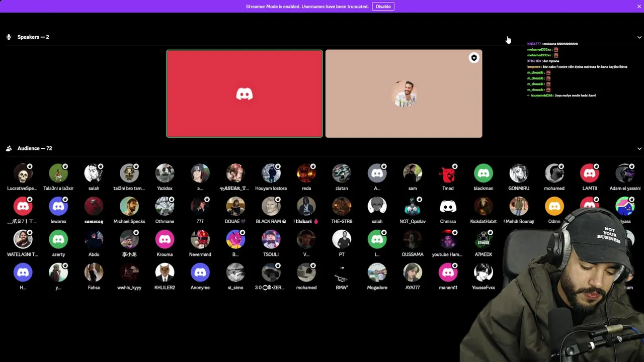Open BLACK RAM avatar

click(x=271, y=207)
